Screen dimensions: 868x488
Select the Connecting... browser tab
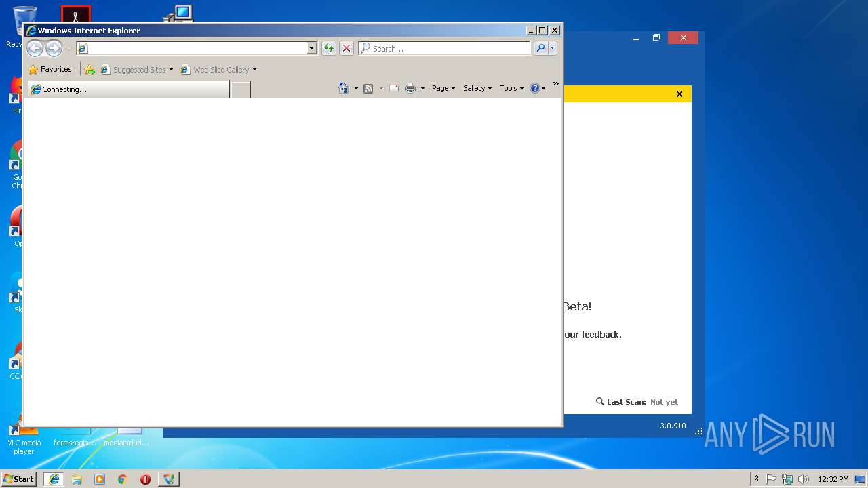(128, 89)
